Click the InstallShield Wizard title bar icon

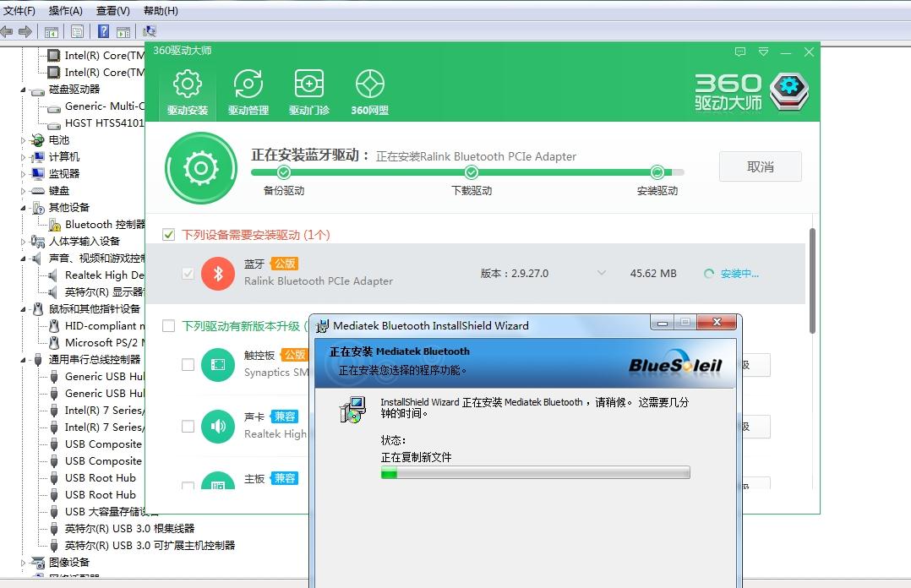322,326
